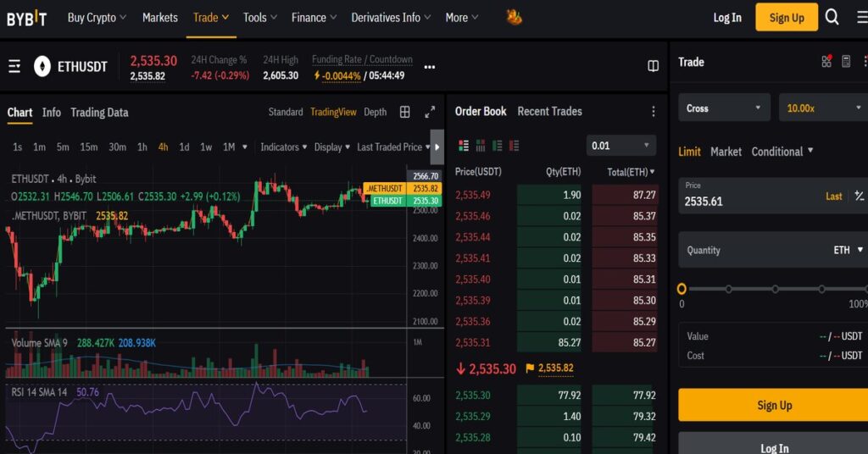Expand Derivatives Info menu
868x454 pixels.
tap(391, 18)
